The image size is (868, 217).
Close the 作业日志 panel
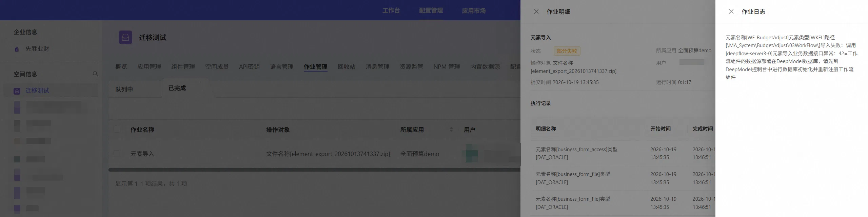(x=731, y=12)
